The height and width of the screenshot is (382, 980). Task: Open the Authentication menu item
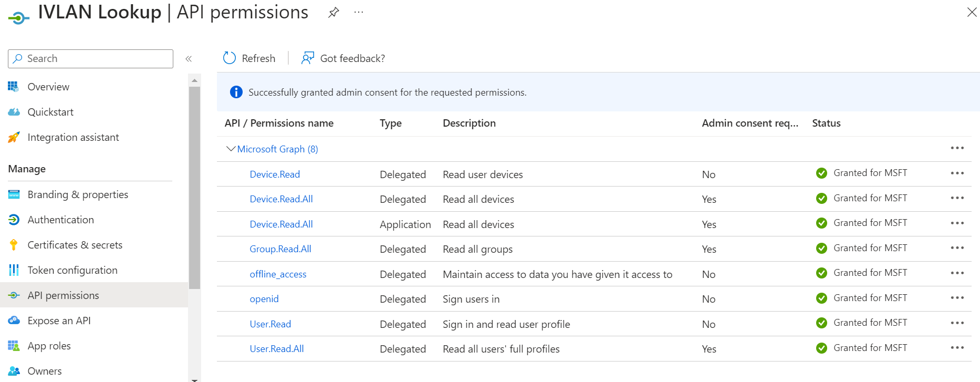(60, 220)
